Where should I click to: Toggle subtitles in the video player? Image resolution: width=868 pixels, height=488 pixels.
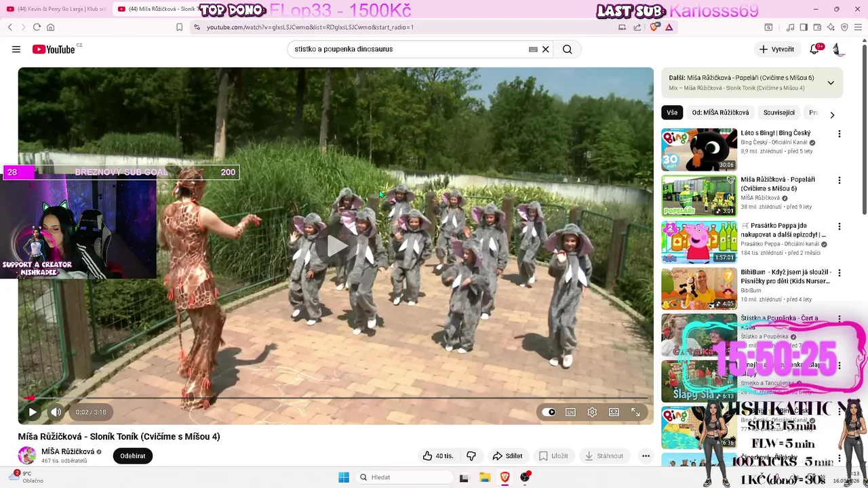tap(571, 412)
